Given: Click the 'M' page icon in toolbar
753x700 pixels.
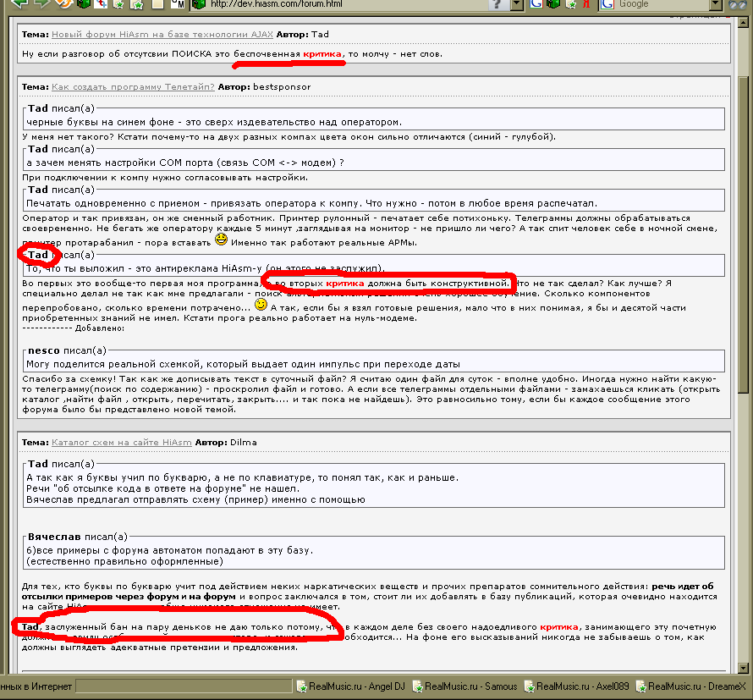Looking at the screenshot, I should 177,4.
